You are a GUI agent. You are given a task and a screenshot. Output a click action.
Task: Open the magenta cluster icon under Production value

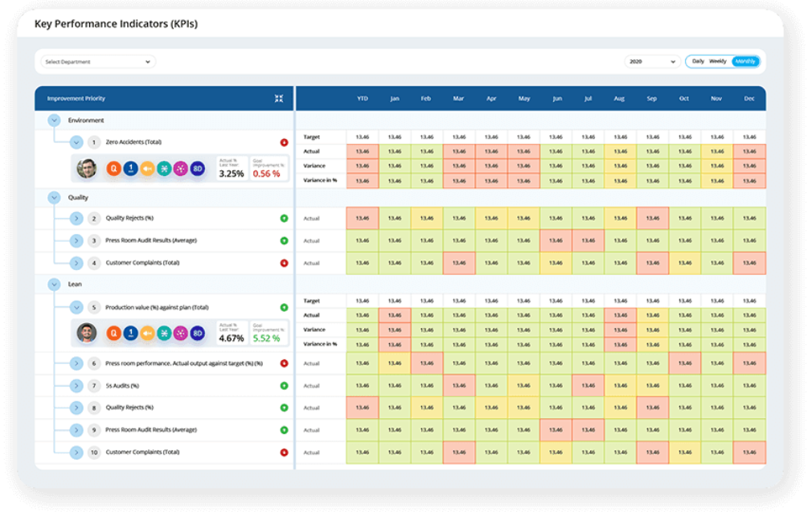coord(181,333)
